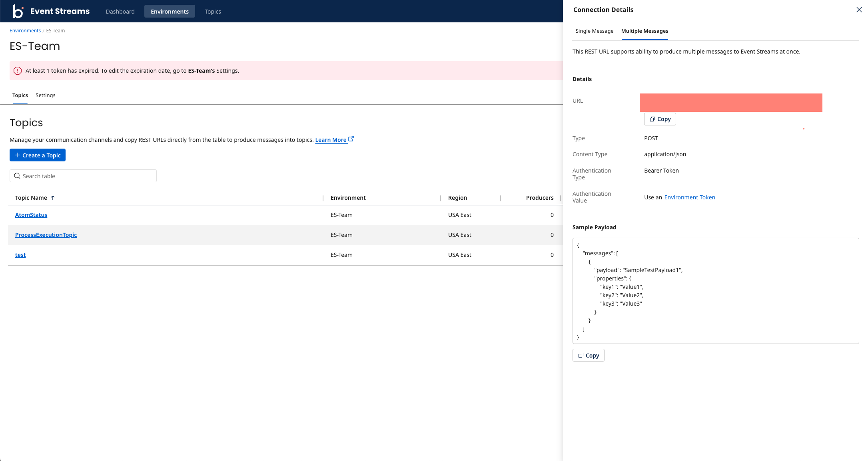The image size is (868, 461).
Task: Select the Multiple Messages tab
Action: coord(645,31)
